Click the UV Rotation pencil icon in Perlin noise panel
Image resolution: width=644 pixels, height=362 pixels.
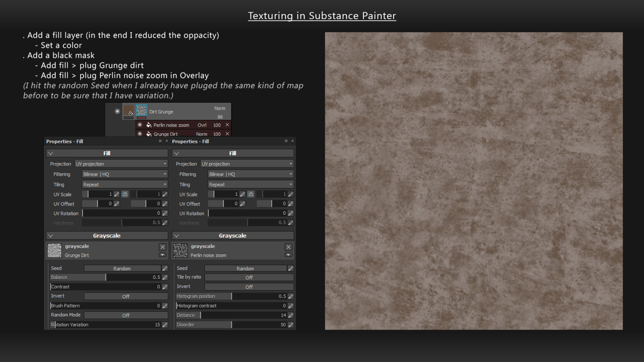[x=291, y=213]
